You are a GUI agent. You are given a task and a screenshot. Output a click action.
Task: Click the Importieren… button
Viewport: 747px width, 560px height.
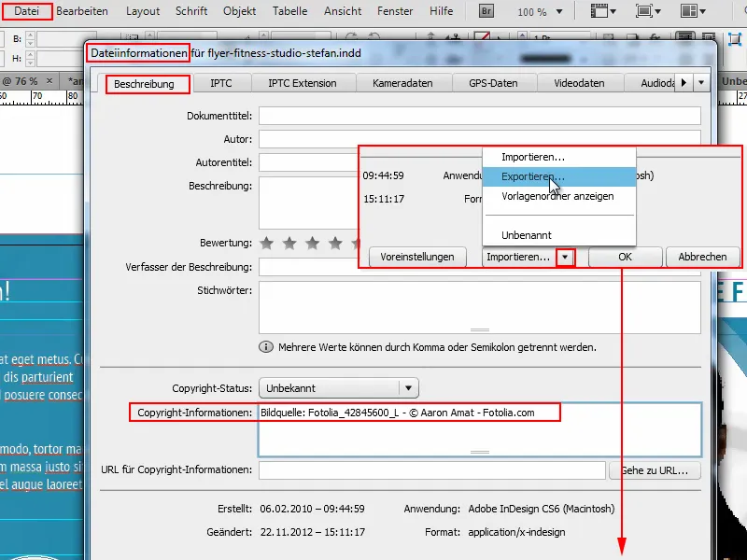click(x=518, y=258)
